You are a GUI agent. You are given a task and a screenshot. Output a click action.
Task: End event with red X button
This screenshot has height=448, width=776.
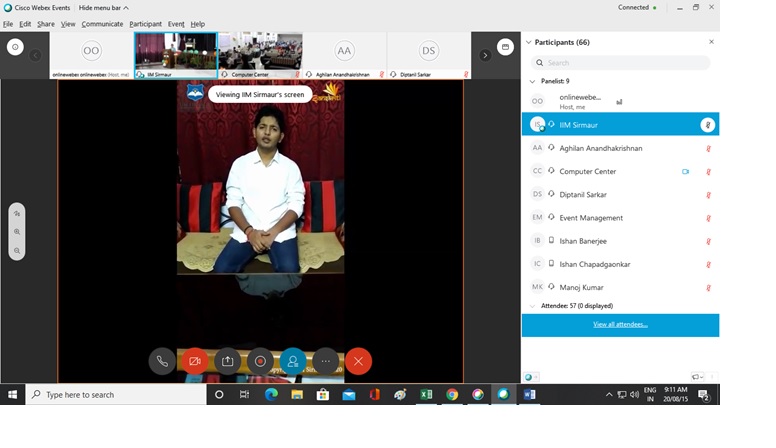point(358,361)
